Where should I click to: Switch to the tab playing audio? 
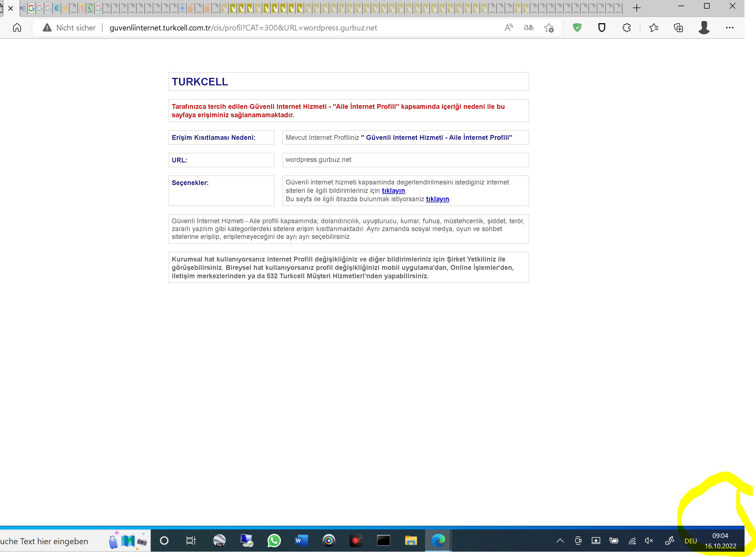pyautogui.click(x=23, y=8)
